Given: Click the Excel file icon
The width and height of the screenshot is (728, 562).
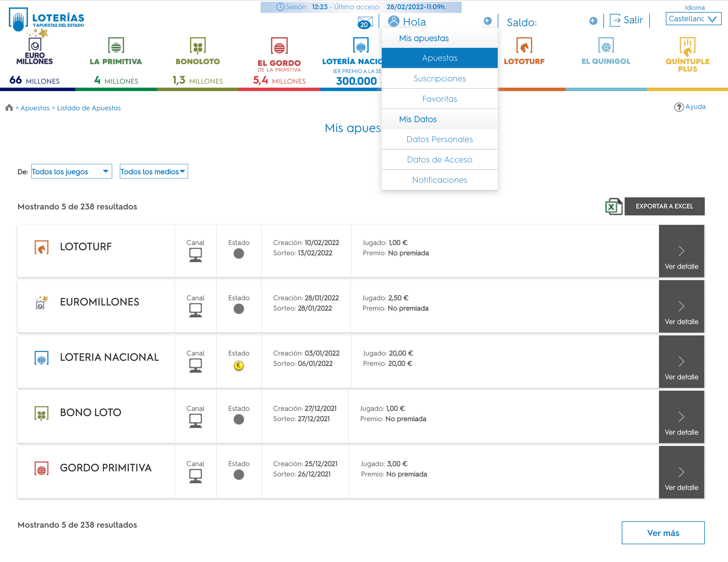Looking at the screenshot, I should click(x=613, y=206).
